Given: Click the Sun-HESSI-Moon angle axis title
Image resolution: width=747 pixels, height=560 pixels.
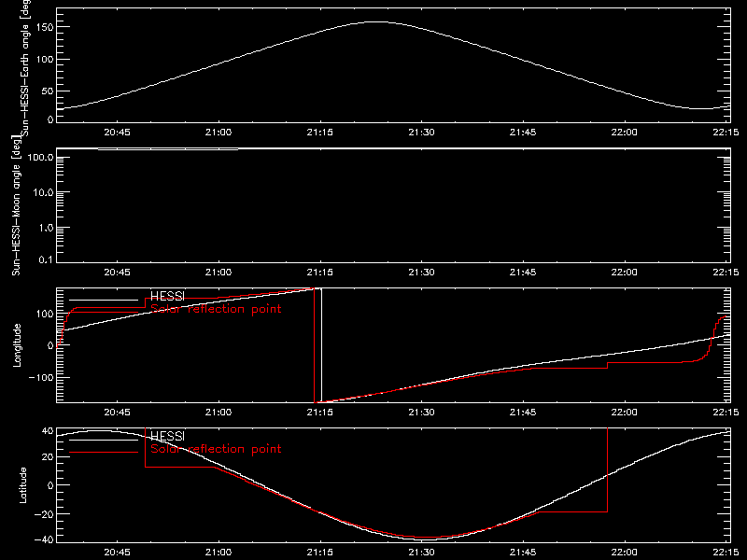Looking at the screenshot, I should coord(16,206).
